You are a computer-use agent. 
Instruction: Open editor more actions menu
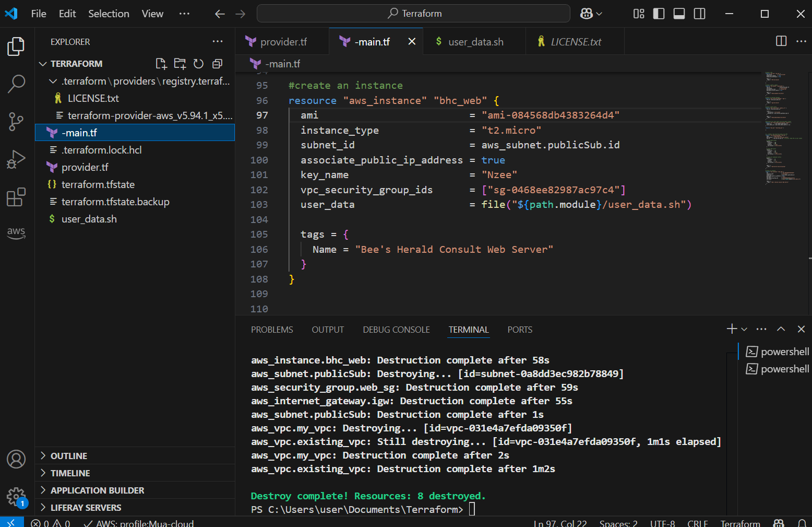click(x=801, y=41)
